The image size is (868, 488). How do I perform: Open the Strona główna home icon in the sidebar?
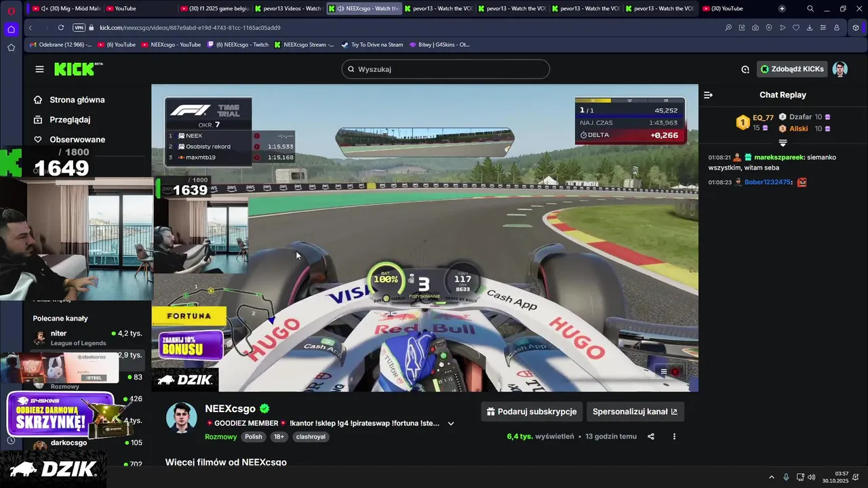38,100
